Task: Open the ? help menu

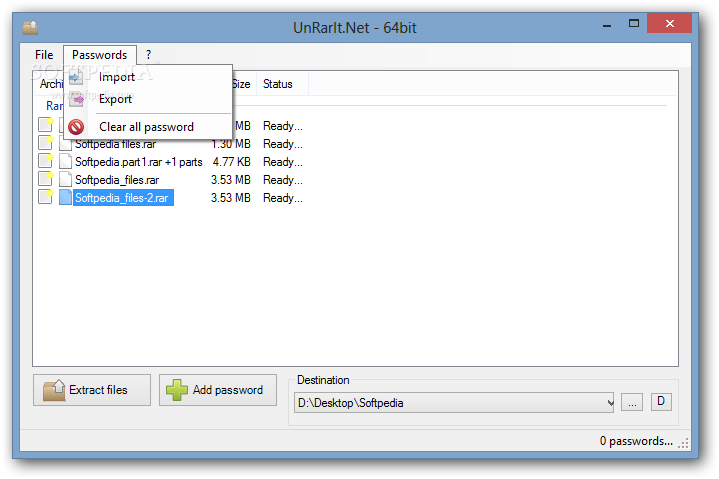Action: coord(148,55)
